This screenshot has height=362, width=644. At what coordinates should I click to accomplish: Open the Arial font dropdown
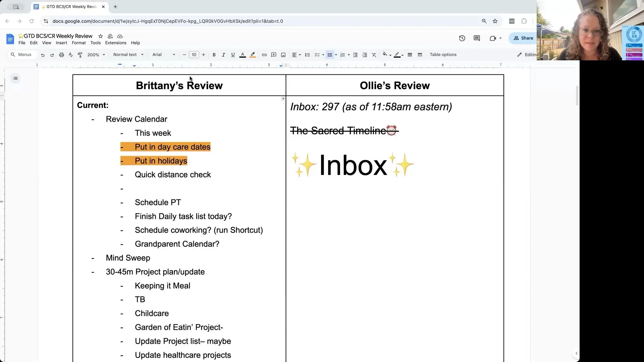[x=163, y=55]
